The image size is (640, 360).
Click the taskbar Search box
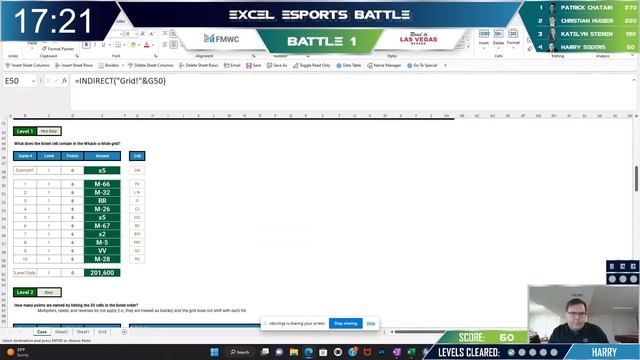240,352
